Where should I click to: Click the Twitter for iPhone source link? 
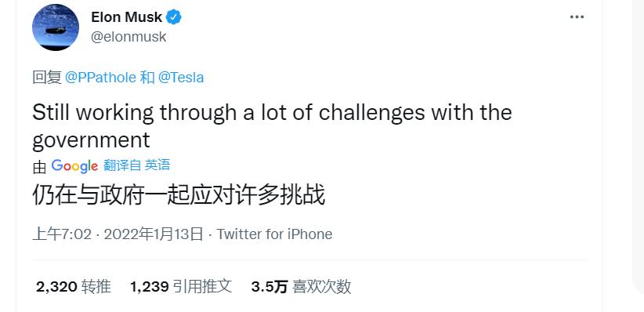tap(274, 234)
